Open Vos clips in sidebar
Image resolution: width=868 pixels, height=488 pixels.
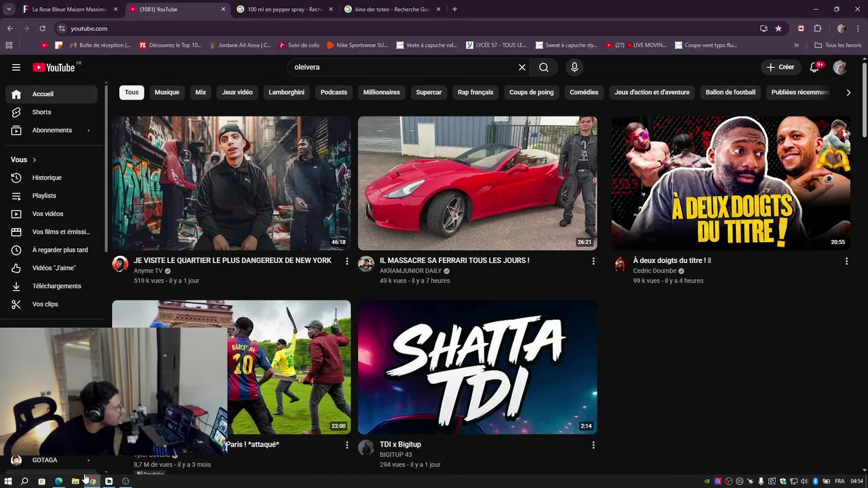click(52, 304)
